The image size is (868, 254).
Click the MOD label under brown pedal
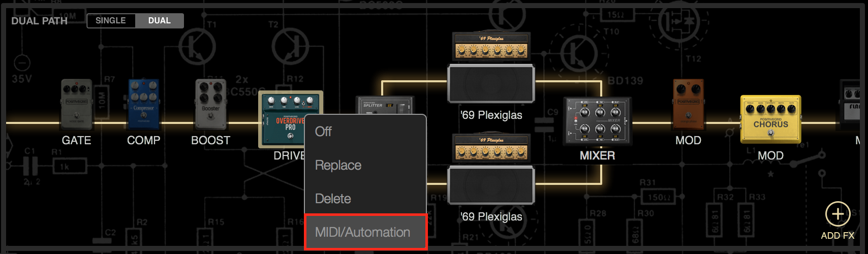tap(689, 140)
